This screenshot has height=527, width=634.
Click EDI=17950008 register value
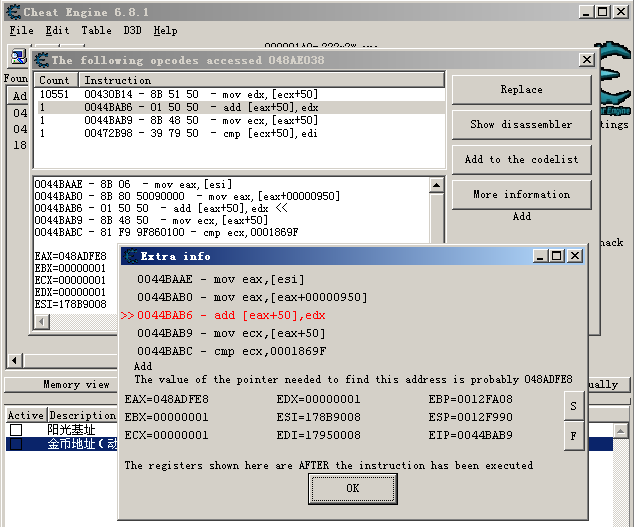(319, 435)
